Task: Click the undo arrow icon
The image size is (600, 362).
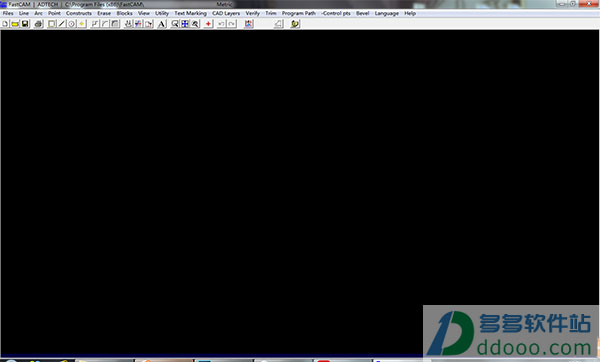Action: tap(222, 24)
